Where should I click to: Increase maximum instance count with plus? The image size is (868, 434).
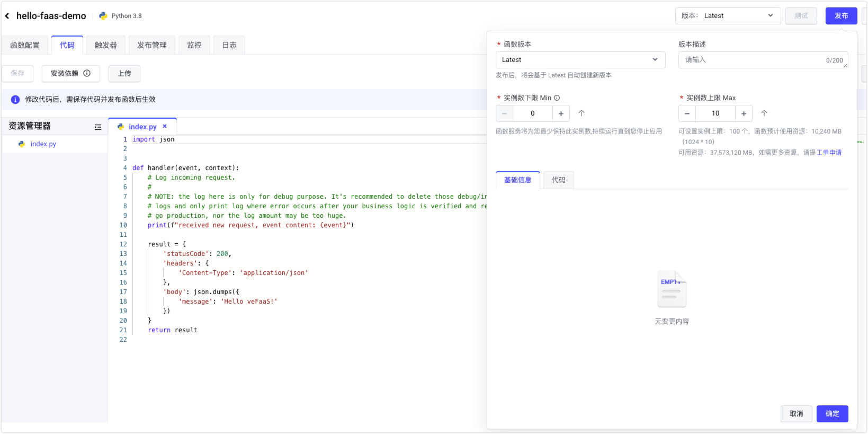point(744,113)
